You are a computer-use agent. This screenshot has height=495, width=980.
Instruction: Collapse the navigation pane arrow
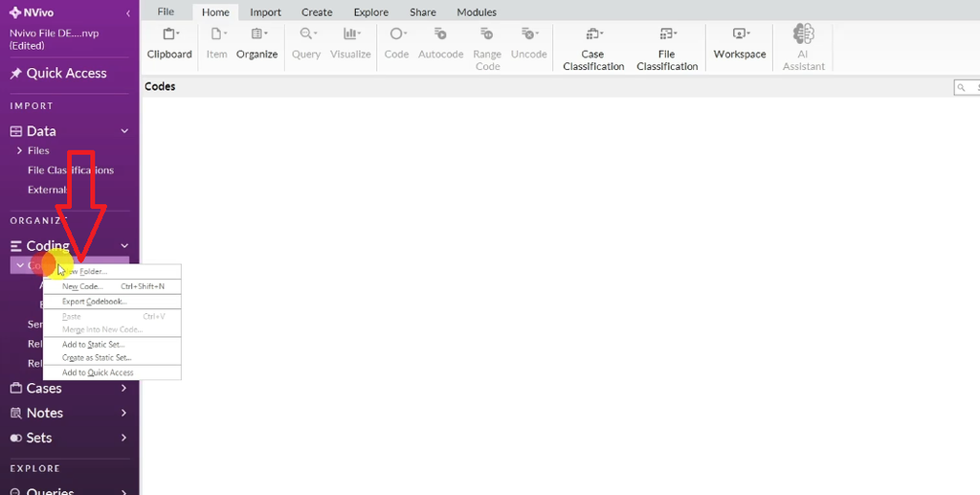[128, 12]
